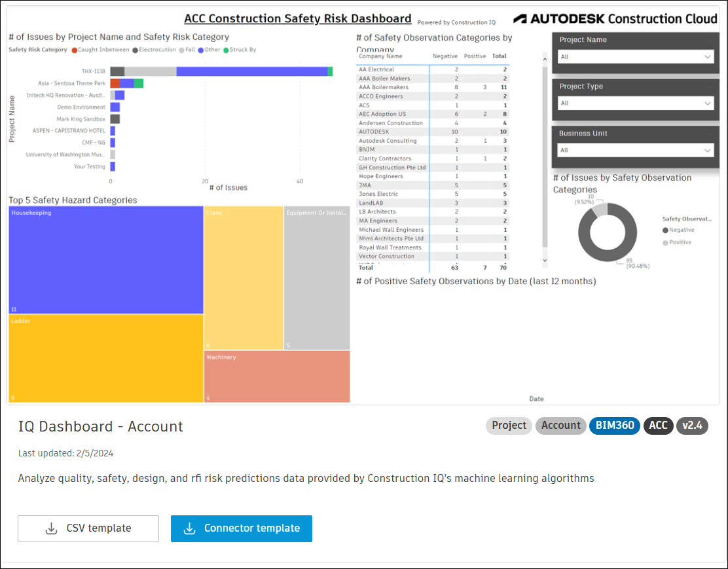Click Caught Inbetween legend marker
Viewport: 728px width, 569px height.
click(x=74, y=50)
